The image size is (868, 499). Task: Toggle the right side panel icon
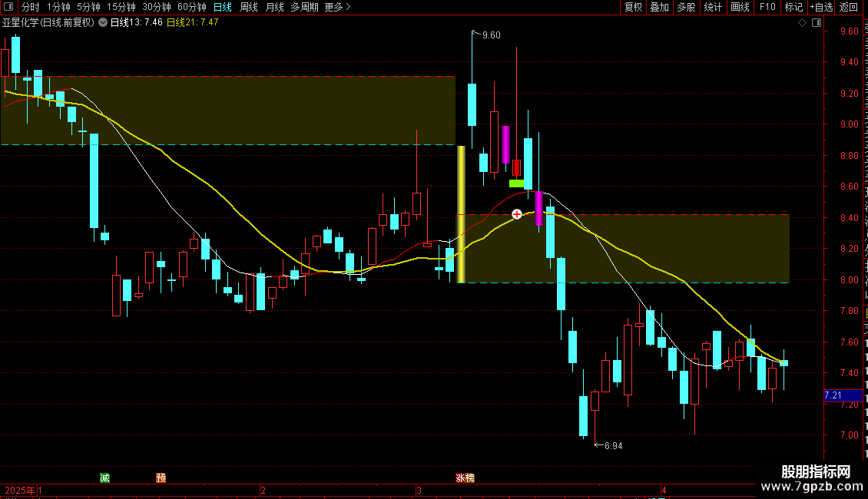(x=817, y=23)
